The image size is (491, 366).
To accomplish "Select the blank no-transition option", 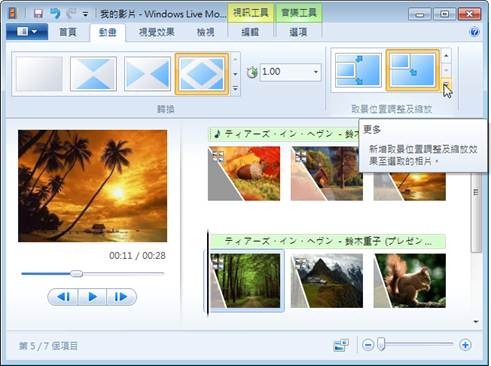I will (39, 74).
